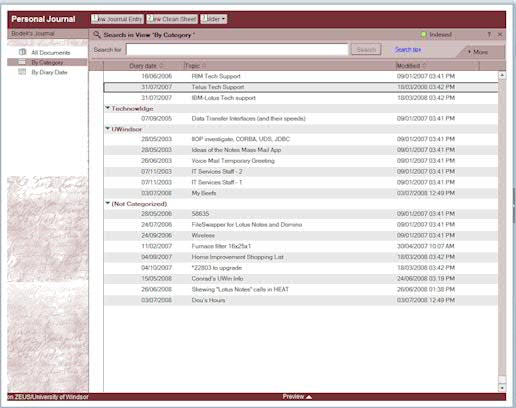Viewport: 516px width, 408px height.
Task: Open the 58635 entry
Action: pyautogui.click(x=301, y=214)
